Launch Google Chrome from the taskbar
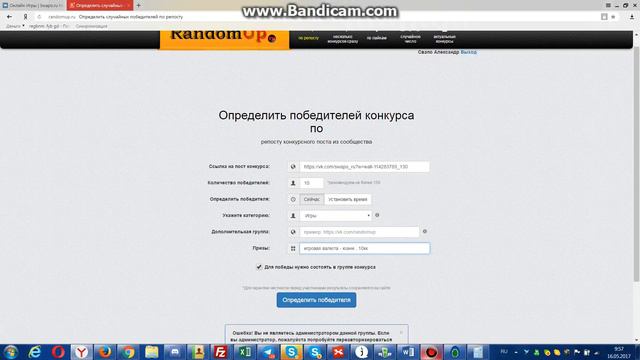Image resolution: width=640 pixels, height=360 pixels. [x=128, y=352]
